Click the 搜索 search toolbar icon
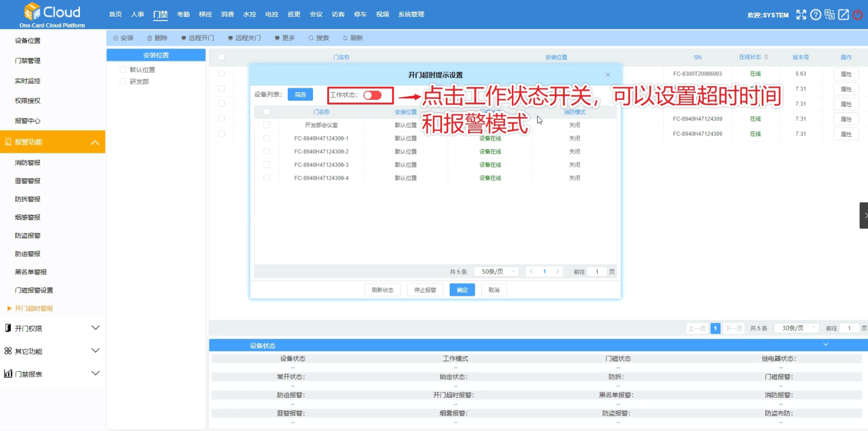868x431 pixels. tap(311, 38)
